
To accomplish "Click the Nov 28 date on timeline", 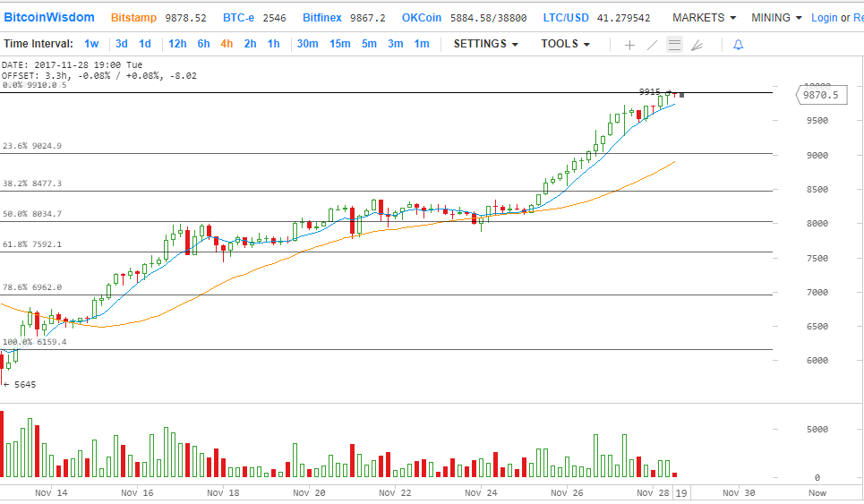I will 650,492.
